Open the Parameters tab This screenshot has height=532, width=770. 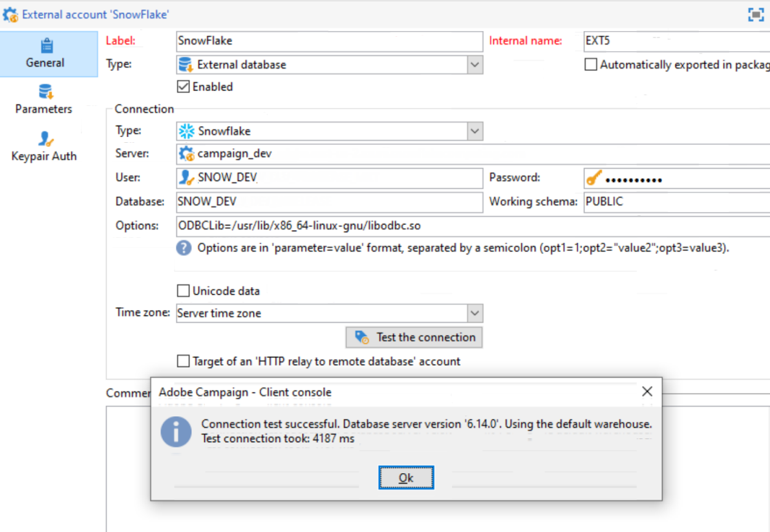[44, 100]
